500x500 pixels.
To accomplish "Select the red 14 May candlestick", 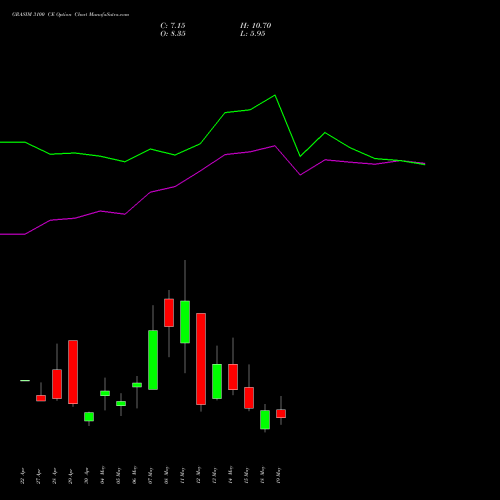I will click(x=233, y=377).
